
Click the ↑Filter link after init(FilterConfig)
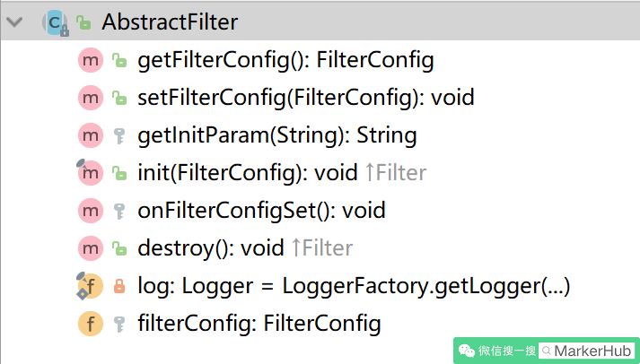tap(396, 173)
